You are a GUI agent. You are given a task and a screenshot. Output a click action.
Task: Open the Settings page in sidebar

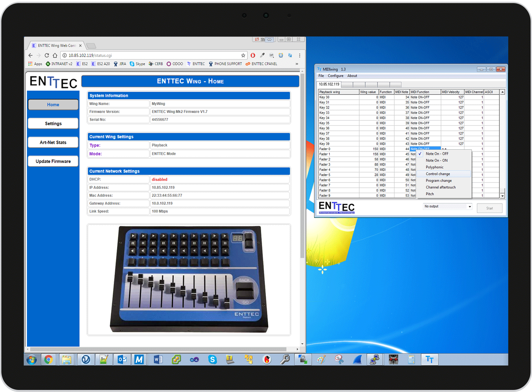[53, 123]
